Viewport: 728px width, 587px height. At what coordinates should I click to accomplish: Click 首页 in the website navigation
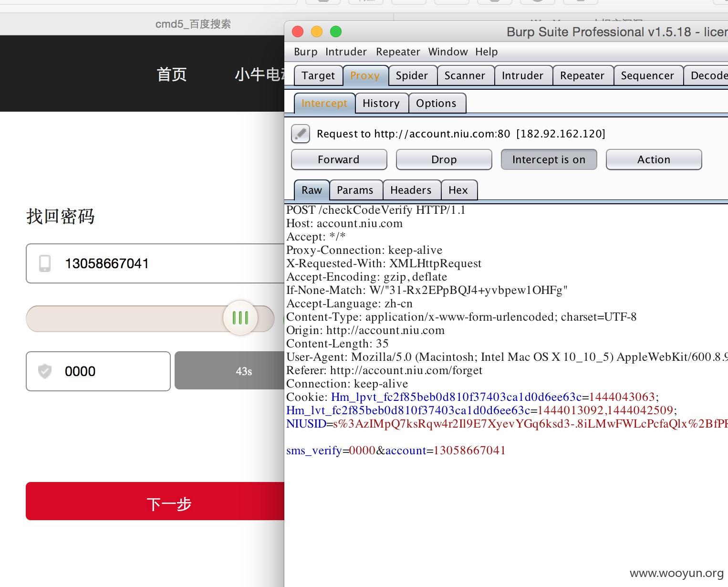click(172, 74)
